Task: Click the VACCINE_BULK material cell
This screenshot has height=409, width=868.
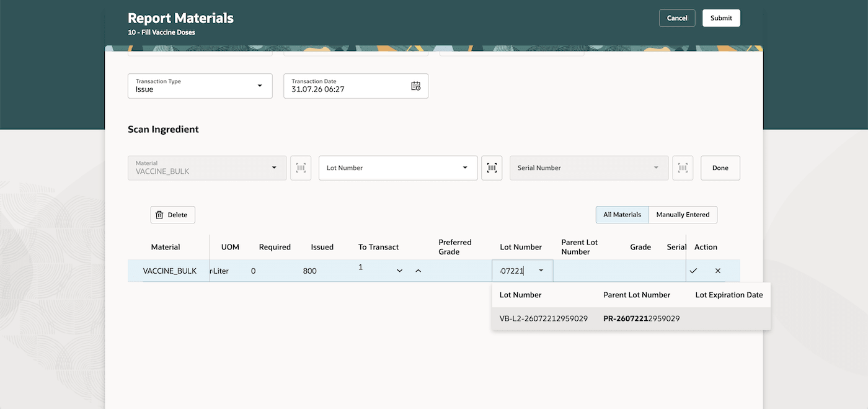Action: coord(170,271)
